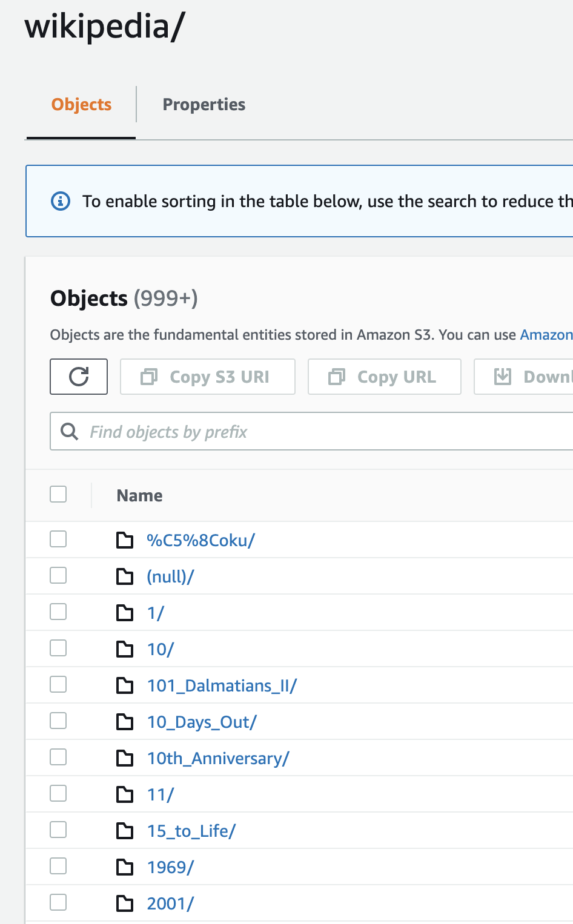The height and width of the screenshot is (924, 573).
Task: Check the box for %C5%8Coku/
Action: [x=58, y=539]
